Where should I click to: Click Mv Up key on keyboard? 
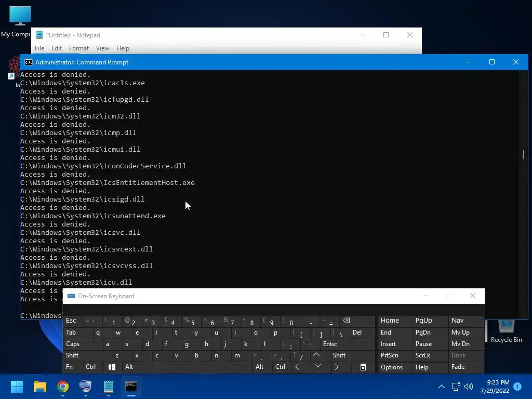(x=466, y=332)
